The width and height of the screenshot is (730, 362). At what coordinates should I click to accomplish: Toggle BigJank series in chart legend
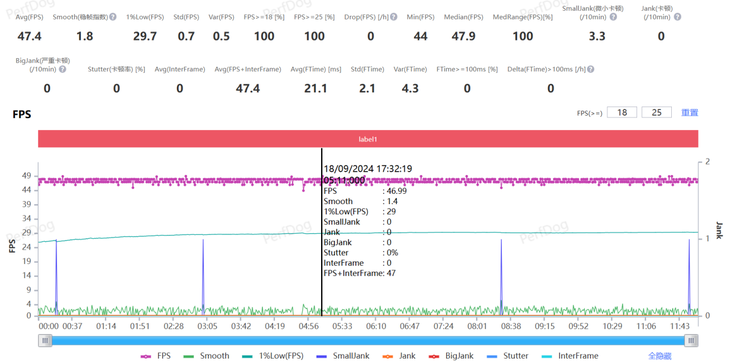[x=451, y=356]
